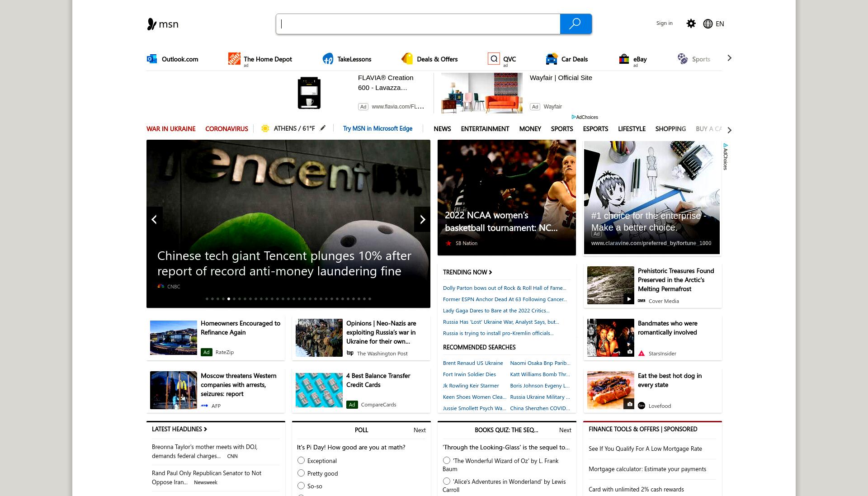Screen dimensions: 868x496
Task: Click in the web search input field
Action: coord(418,24)
